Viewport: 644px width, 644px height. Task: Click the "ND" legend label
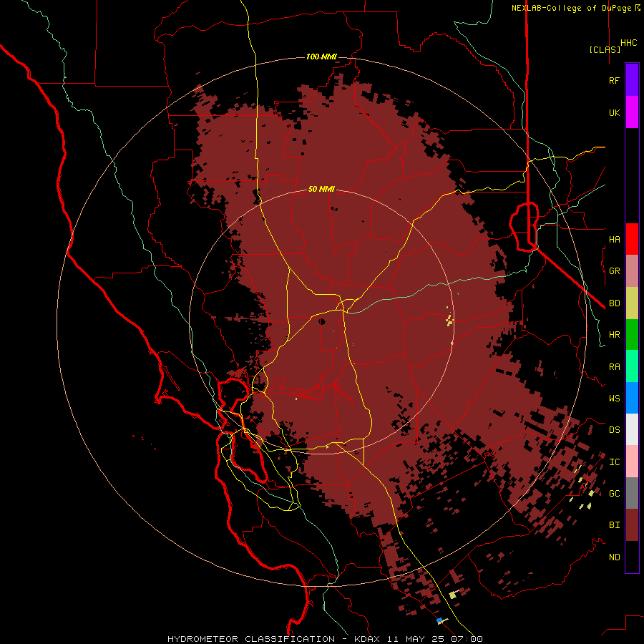[615, 557]
